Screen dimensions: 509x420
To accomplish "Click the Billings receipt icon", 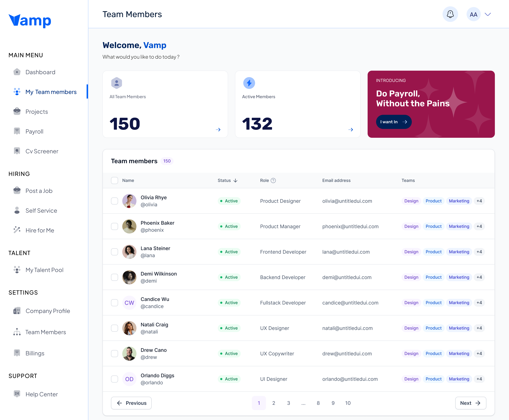I will tap(17, 353).
